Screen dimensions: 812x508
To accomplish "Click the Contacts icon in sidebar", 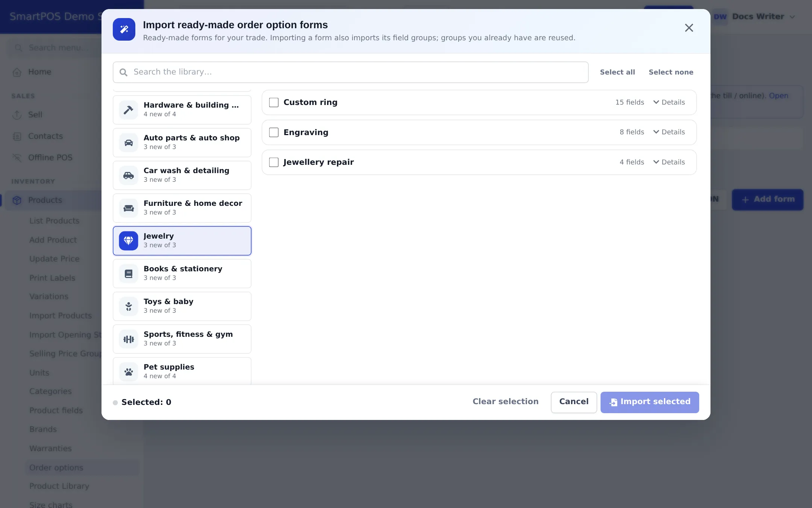I will click(x=17, y=136).
